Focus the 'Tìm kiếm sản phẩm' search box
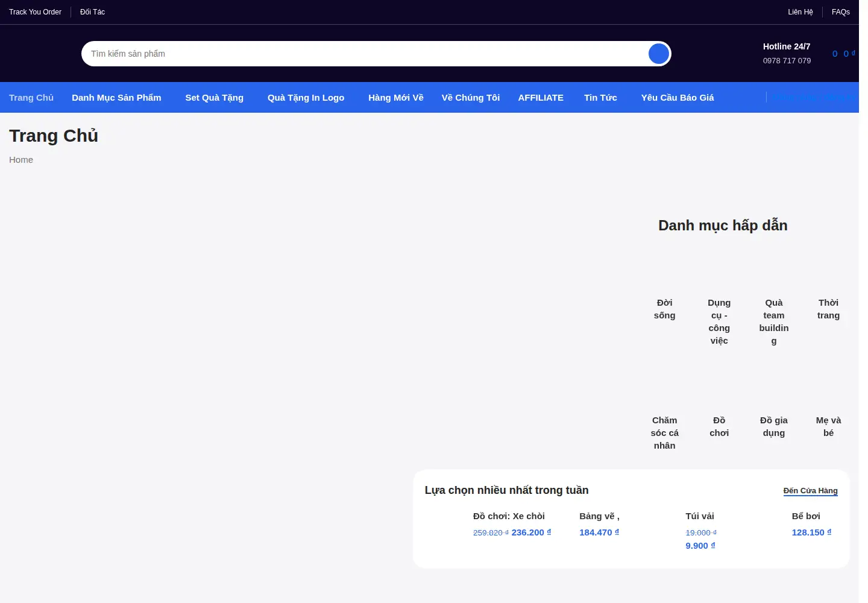The image size is (868, 603). click(365, 54)
